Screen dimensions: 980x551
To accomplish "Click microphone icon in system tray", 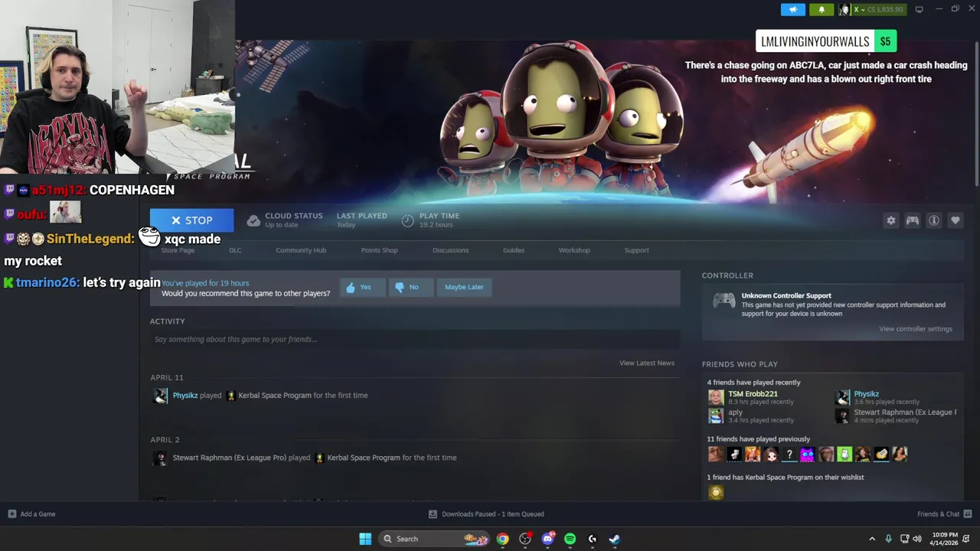I will (x=888, y=539).
